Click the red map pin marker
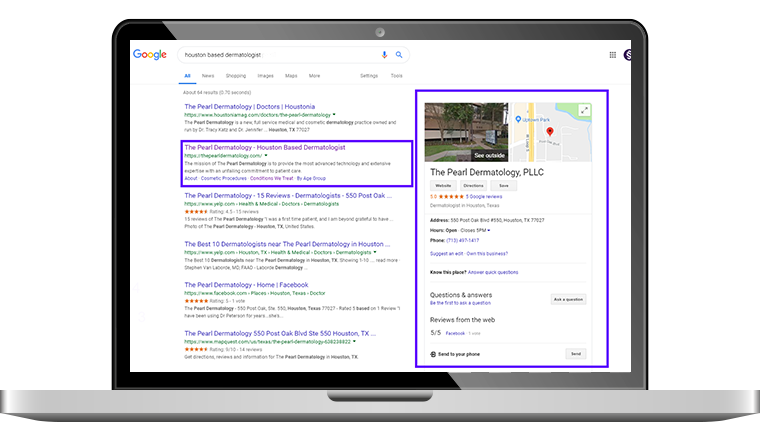 tap(550, 131)
